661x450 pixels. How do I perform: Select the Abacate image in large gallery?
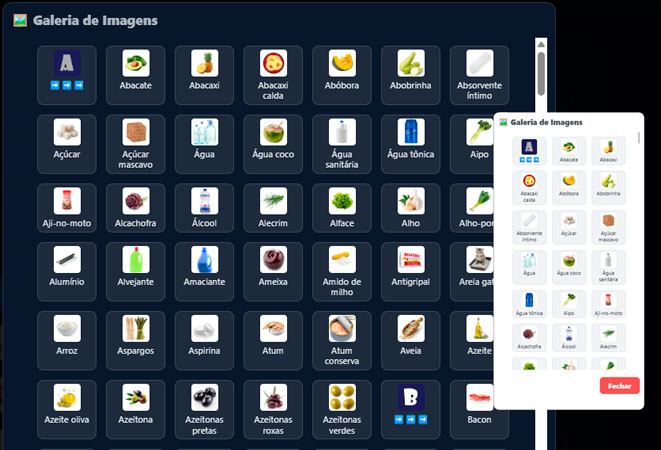(135, 75)
